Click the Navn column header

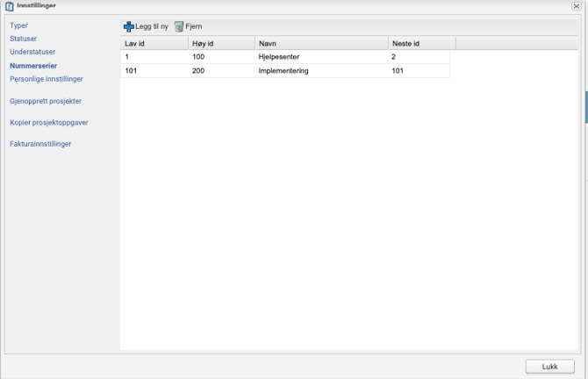(x=321, y=43)
